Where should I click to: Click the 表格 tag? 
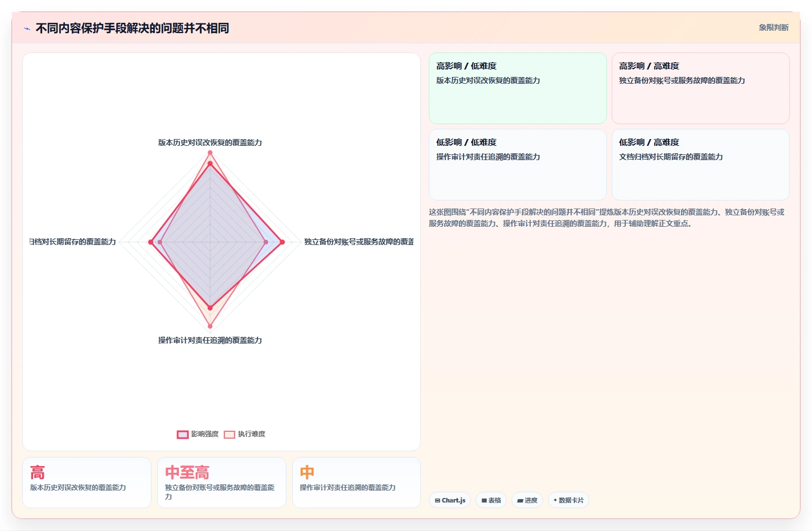(491, 500)
